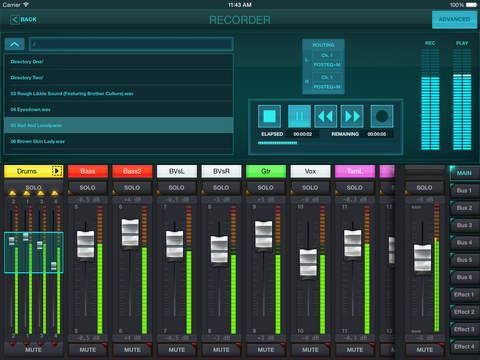The image size is (480, 360).
Task: Go up one directory with the chevron
Action: [14, 44]
